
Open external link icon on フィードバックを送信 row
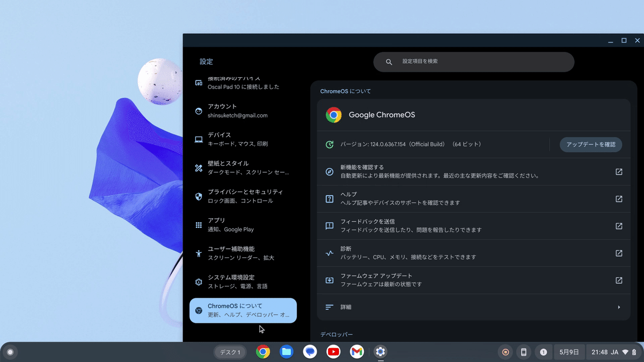coord(619,226)
